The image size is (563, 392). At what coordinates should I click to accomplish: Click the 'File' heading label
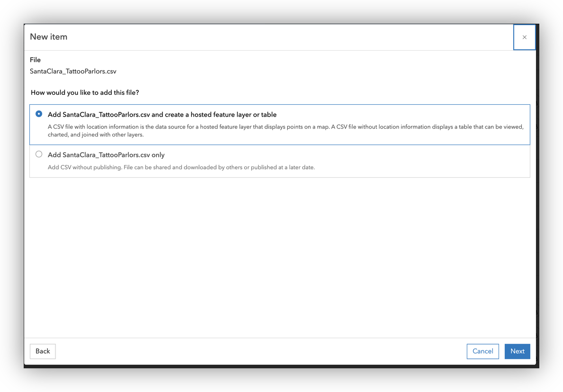pyautogui.click(x=36, y=60)
